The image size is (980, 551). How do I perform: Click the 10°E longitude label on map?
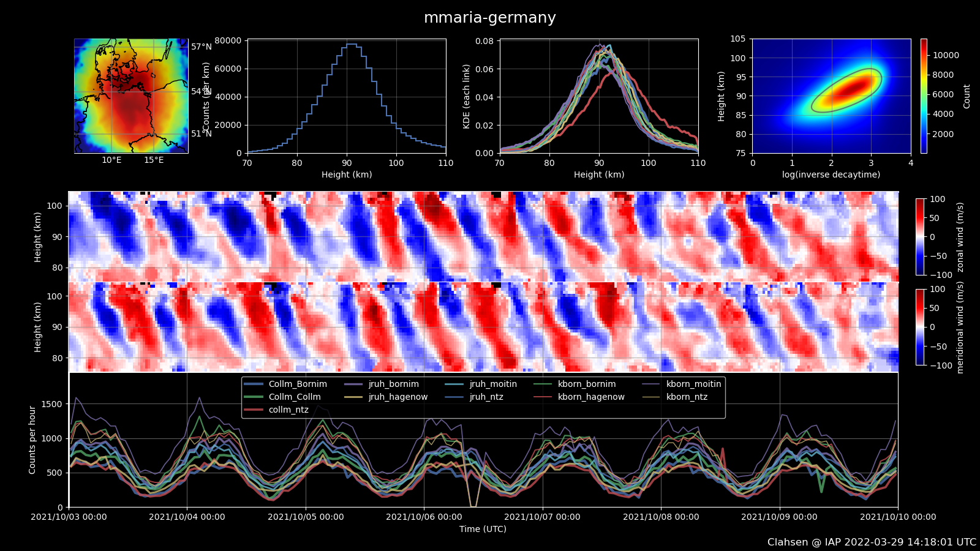[x=111, y=160]
